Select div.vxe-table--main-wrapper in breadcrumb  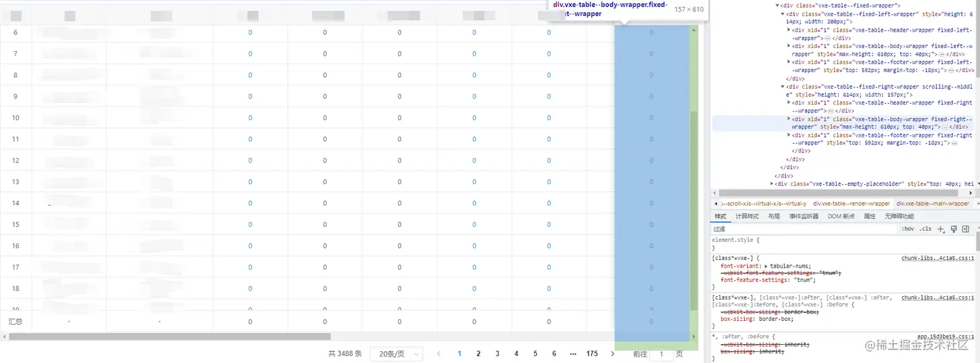(x=933, y=204)
